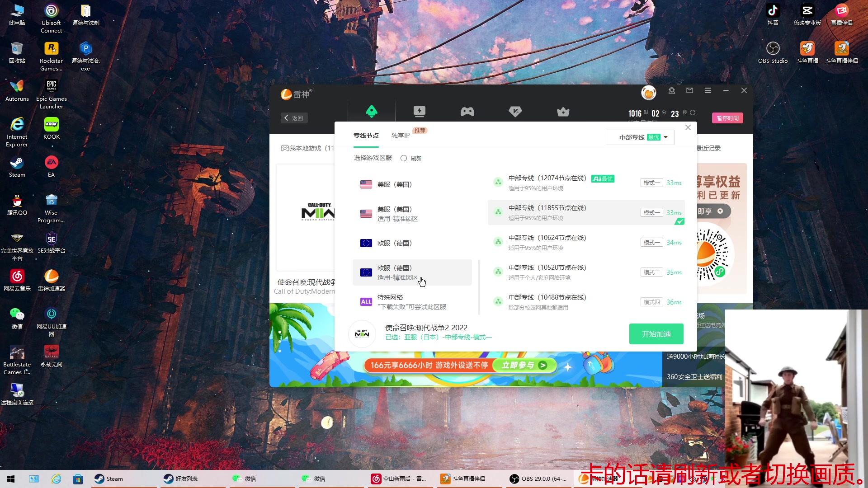Viewport: 868px width, 488px height.
Task: Open the Windows Start menu
Action: pos(11,479)
